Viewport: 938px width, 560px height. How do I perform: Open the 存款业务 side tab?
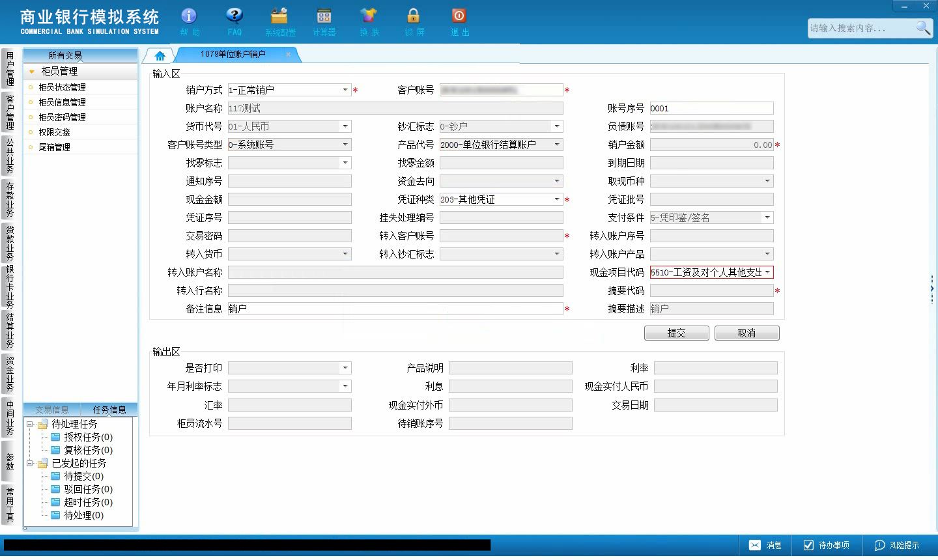point(9,199)
